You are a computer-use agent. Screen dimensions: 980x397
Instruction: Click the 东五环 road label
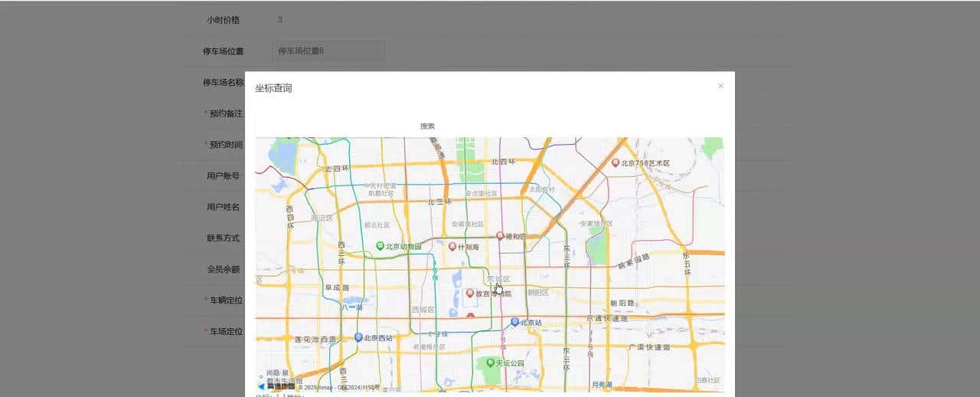click(x=687, y=263)
